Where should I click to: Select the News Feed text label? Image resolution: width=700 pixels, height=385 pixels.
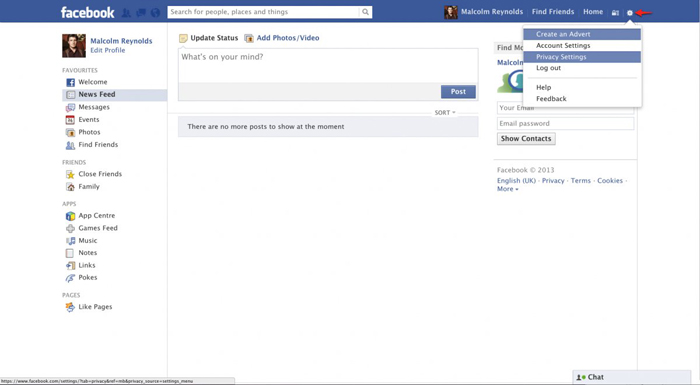point(97,95)
